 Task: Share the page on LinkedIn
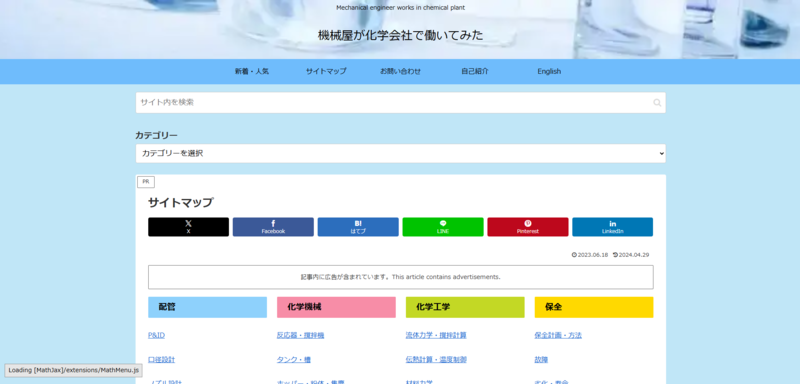pyautogui.click(x=612, y=227)
